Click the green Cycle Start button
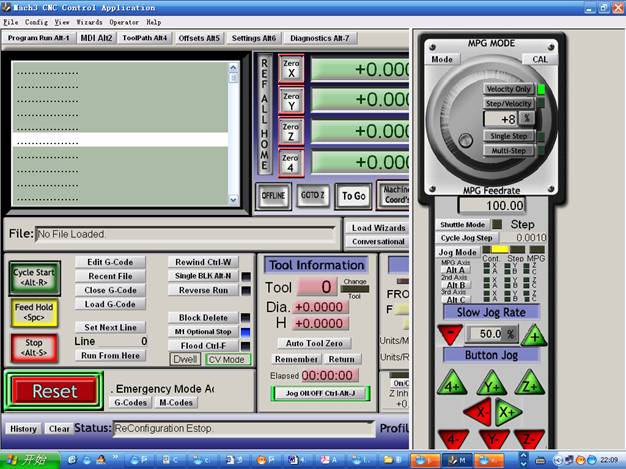 coord(36,276)
